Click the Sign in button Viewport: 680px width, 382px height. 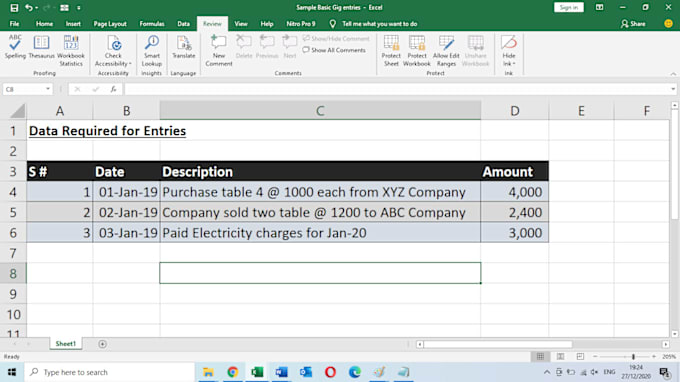click(569, 7)
